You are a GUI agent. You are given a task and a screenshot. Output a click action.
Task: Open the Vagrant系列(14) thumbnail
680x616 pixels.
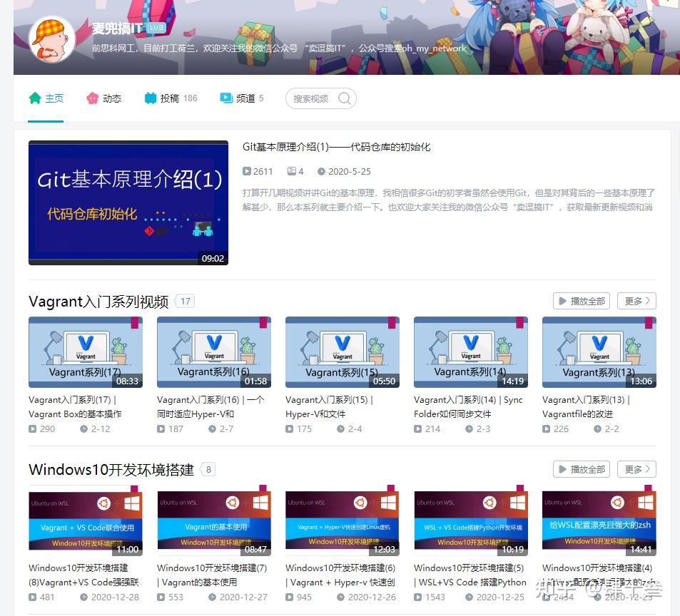(470, 352)
